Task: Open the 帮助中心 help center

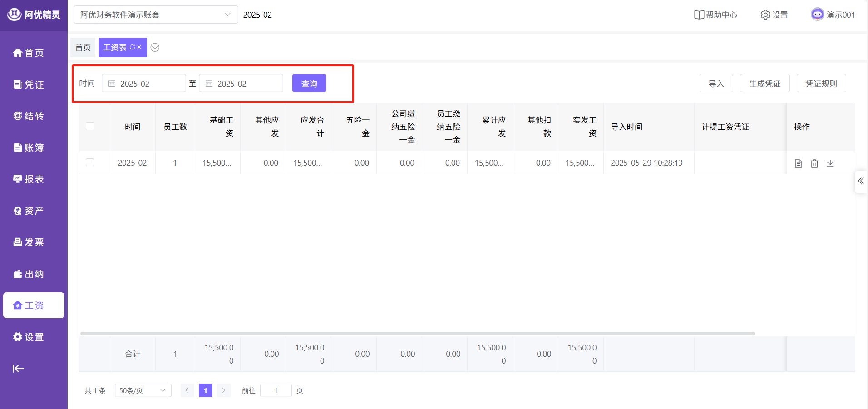Action: tap(715, 15)
